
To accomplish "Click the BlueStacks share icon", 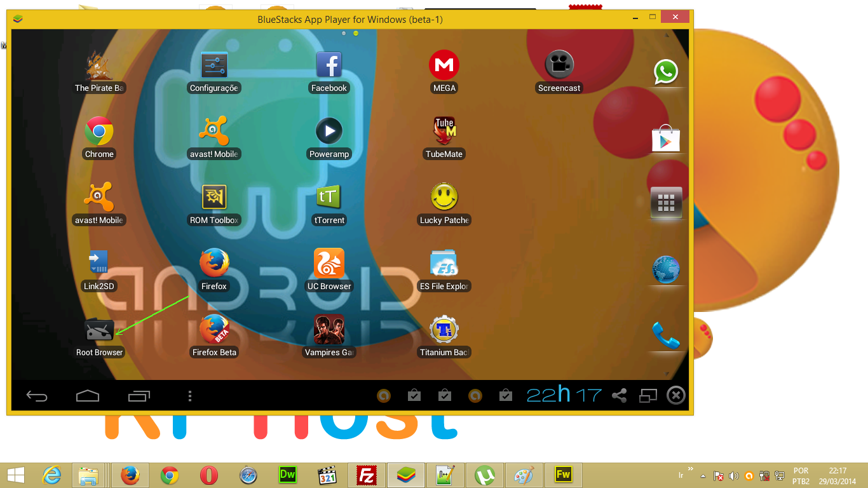I will (619, 396).
